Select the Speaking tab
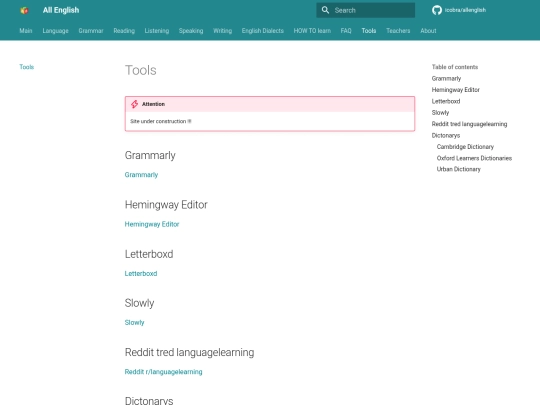 click(x=191, y=31)
